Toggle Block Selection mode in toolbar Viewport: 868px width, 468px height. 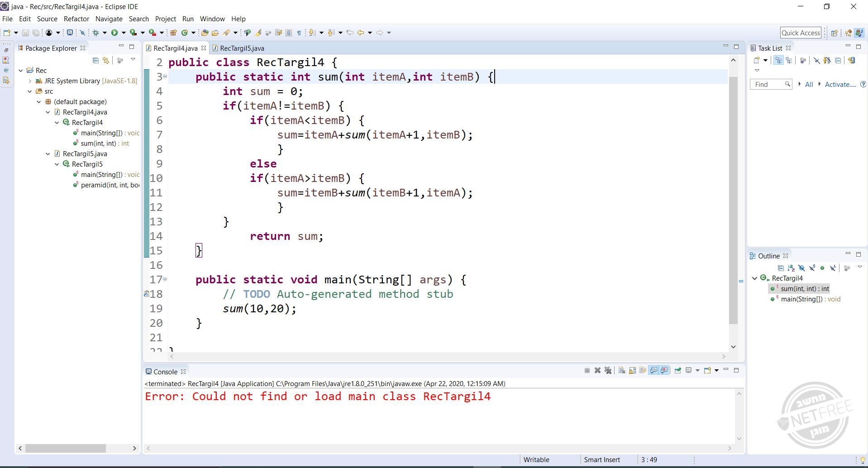[x=289, y=33]
